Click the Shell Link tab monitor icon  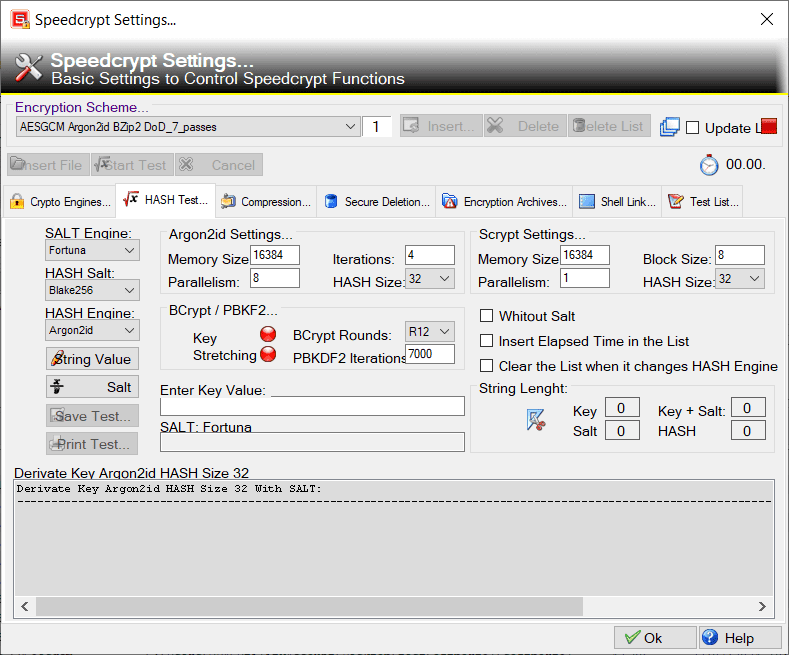pos(587,201)
